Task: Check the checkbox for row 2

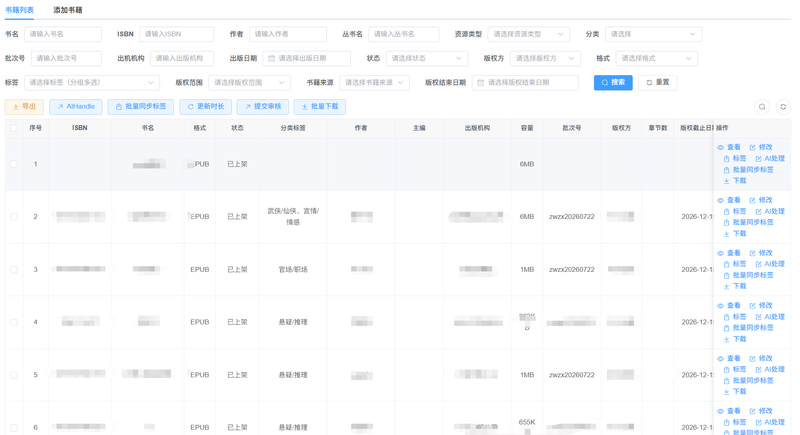Action: (14, 217)
